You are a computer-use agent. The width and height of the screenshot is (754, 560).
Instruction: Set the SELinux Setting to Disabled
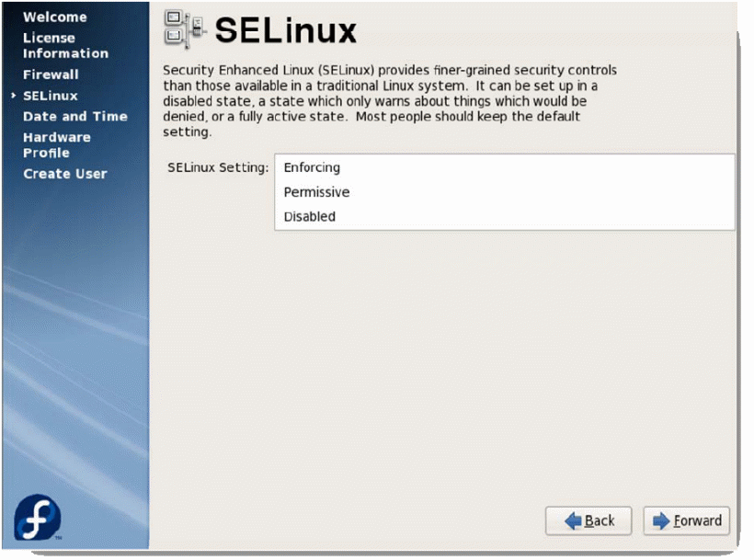tap(310, 217)
